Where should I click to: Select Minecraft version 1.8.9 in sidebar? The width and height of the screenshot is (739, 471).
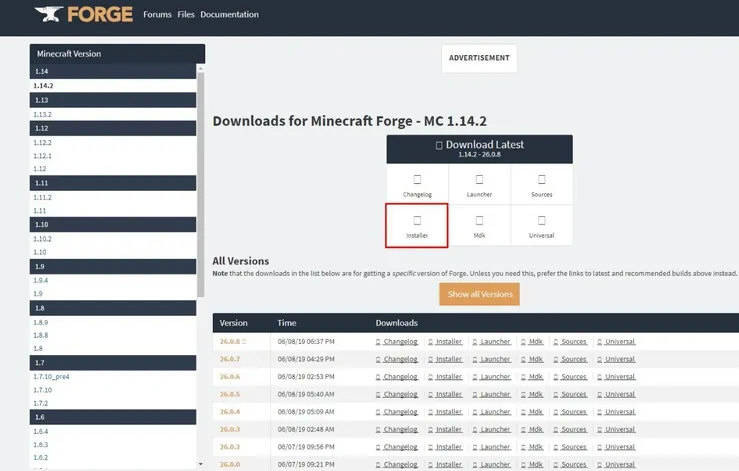(x=41, y=322)
